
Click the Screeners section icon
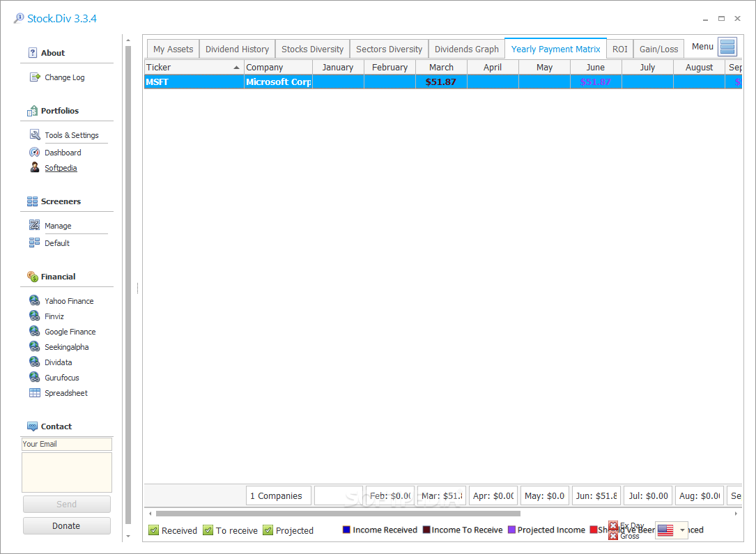[x=32, y=201]
